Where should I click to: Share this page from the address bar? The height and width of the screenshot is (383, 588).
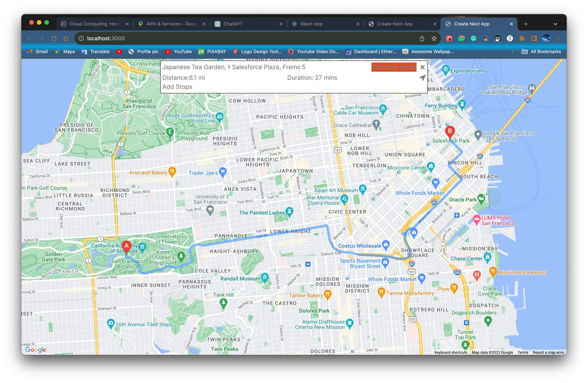pyautogui.click(x=422, y=38)
